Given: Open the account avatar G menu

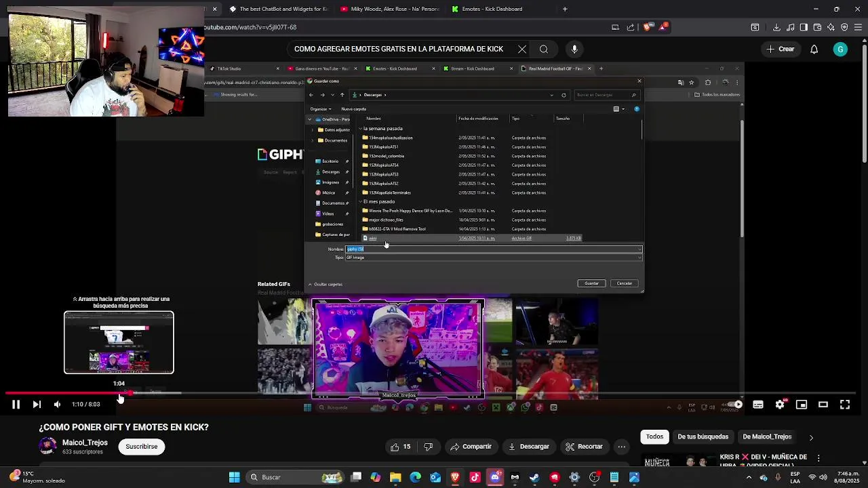Looking at the screenshot, I should 840,49.
